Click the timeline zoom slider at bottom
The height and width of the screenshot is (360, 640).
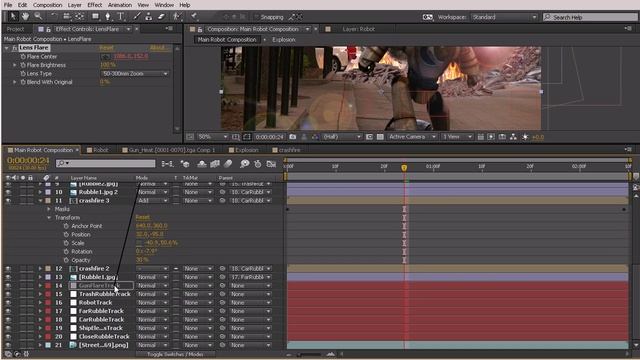(x=310, y=354)
